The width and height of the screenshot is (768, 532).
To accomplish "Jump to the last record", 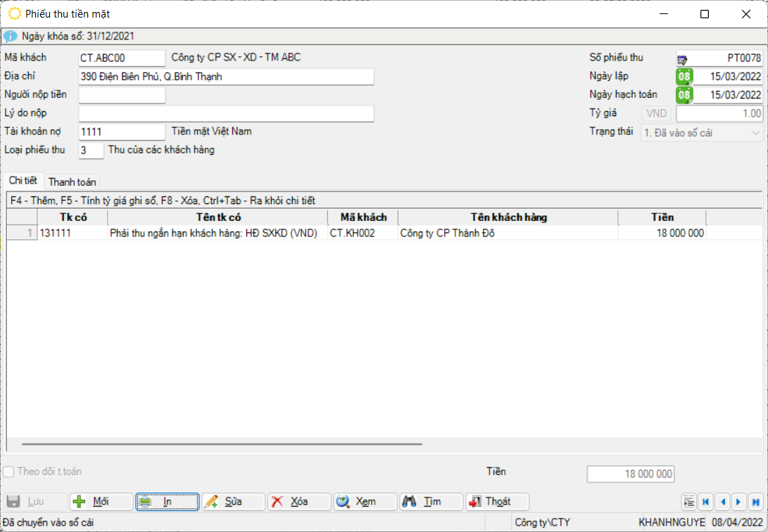I will 755,502.
